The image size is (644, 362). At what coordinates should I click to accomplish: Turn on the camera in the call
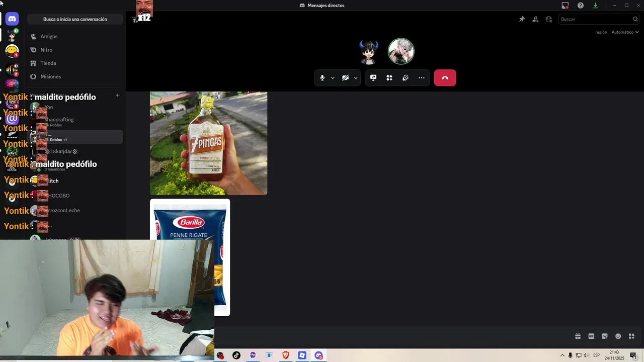click(345, 78)
